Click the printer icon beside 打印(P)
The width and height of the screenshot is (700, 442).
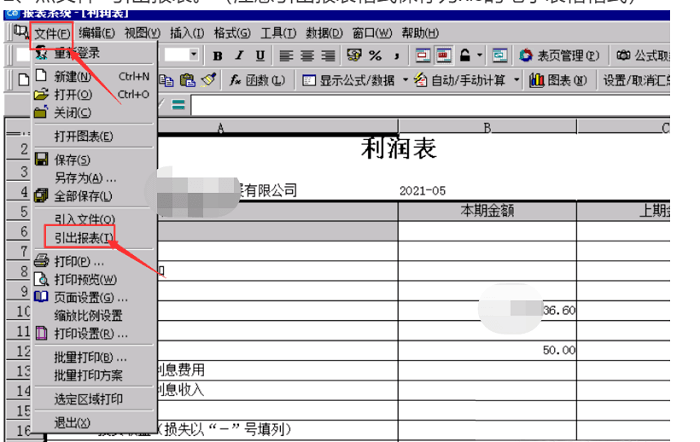(41, 260)
